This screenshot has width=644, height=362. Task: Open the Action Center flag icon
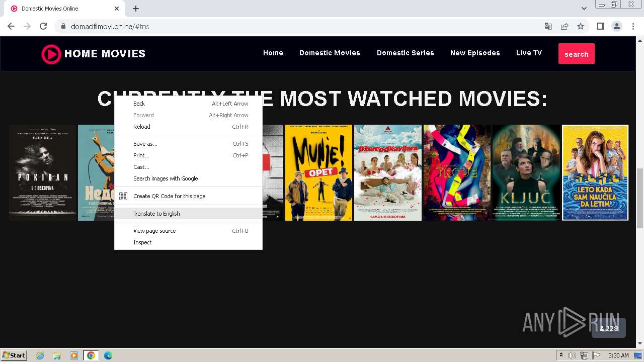(x=595, y=355)
